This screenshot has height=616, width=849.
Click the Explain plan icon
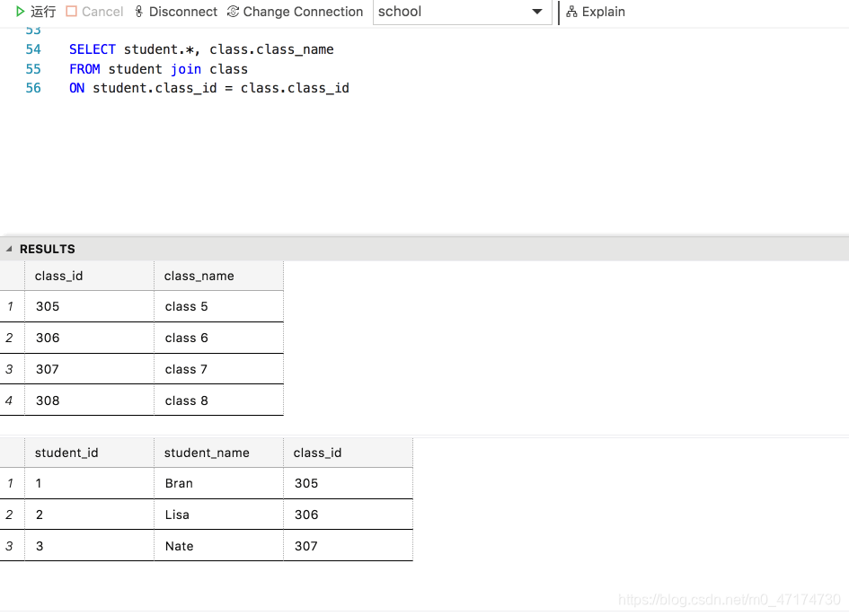571,12
